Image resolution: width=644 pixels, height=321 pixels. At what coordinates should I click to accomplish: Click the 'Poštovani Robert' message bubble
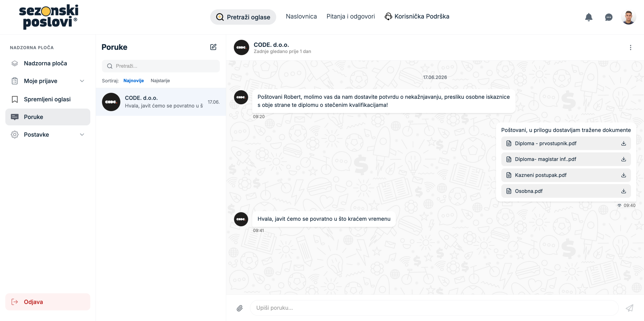(x=384, y=101)
